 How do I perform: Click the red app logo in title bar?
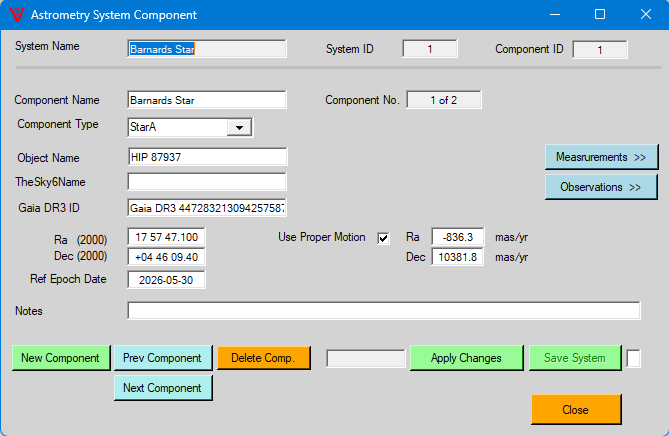tap(17, 14)
